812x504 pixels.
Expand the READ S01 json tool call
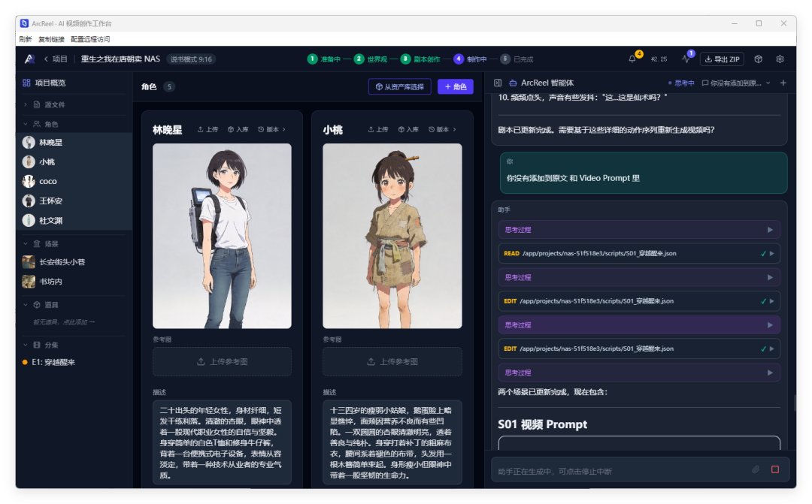639,254
